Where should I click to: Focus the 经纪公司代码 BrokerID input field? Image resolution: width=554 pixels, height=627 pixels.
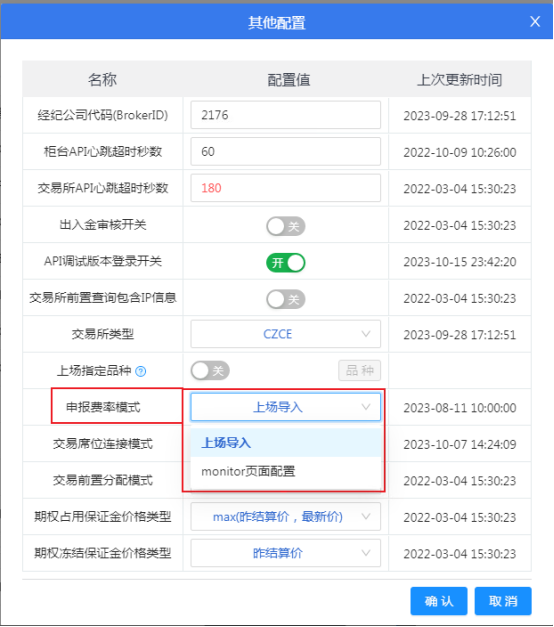pyautogui.click(x=286, y=115)
